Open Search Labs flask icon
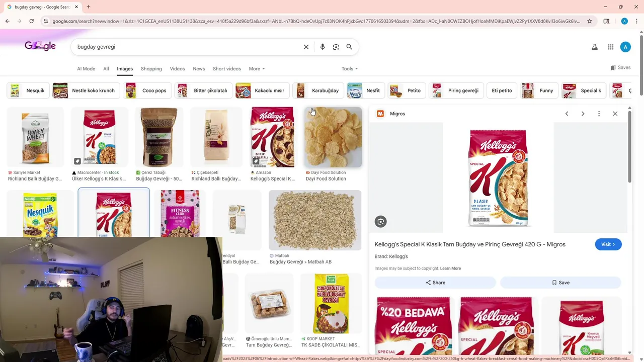 point(594,47)
